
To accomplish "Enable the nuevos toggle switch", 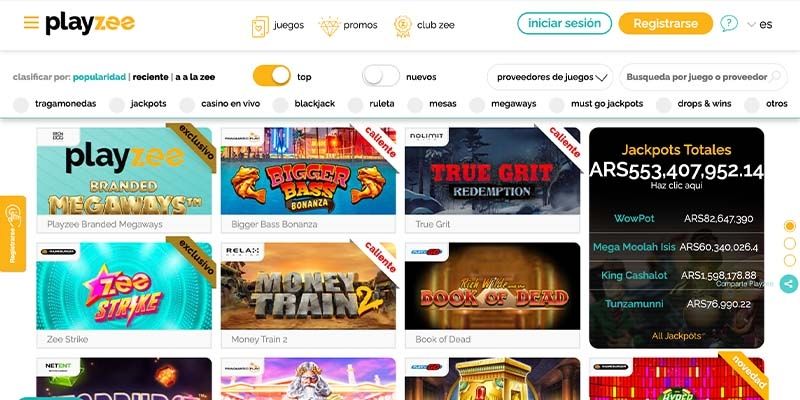I will 381,76.
